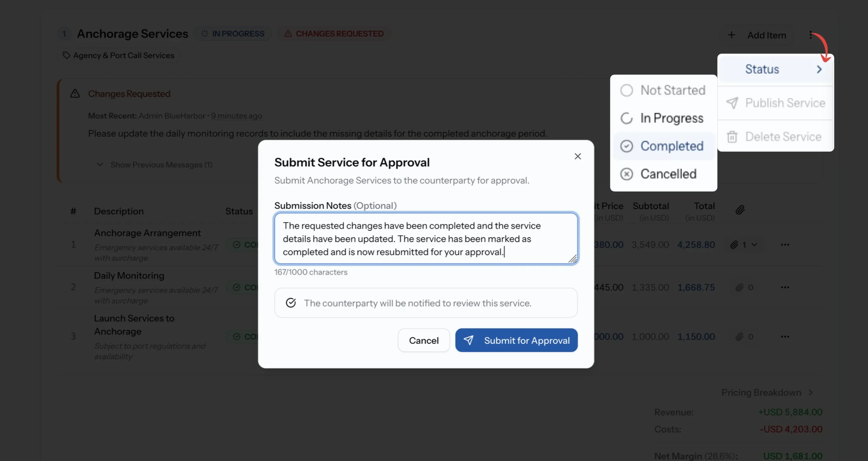
Task: Open attachments for Daily Monitoring row
Action: coord(744,287)
